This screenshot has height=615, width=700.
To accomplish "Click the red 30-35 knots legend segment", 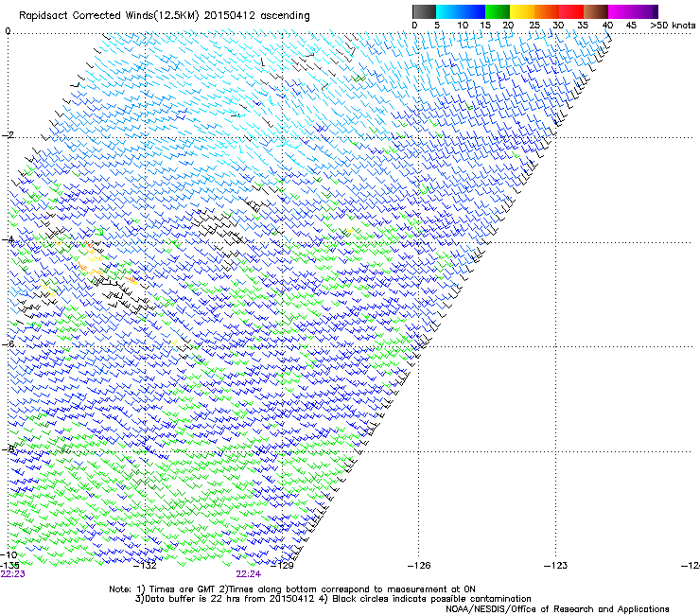I will [x=571, y=11].
